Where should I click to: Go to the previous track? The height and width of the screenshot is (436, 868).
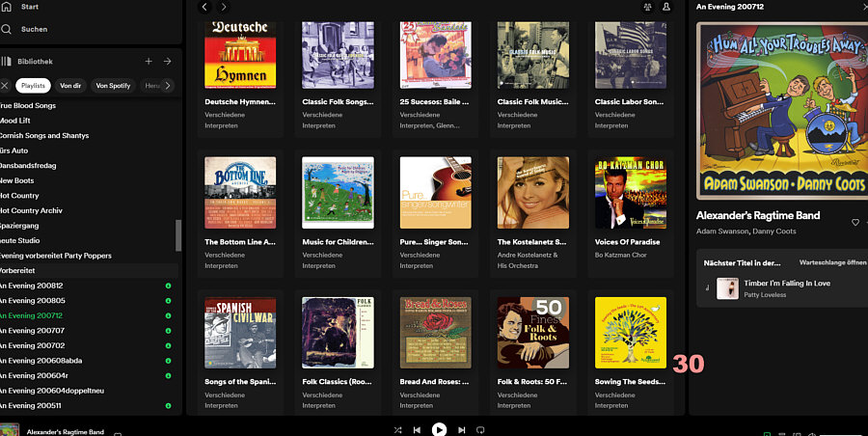pyautogui.click(x=417, y=429)
